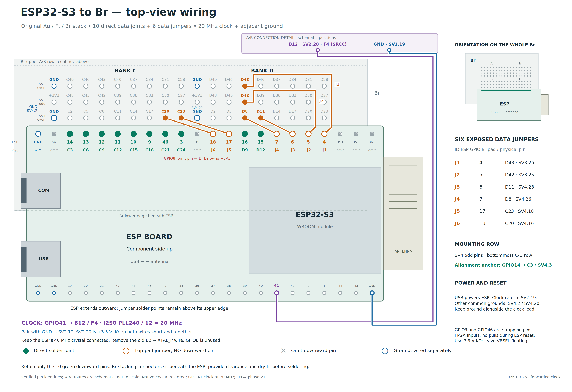Click the green GPIO 46 / C21 solder pad
The height and width of the screenshot is (392, 572).
[x=165, y=134]
